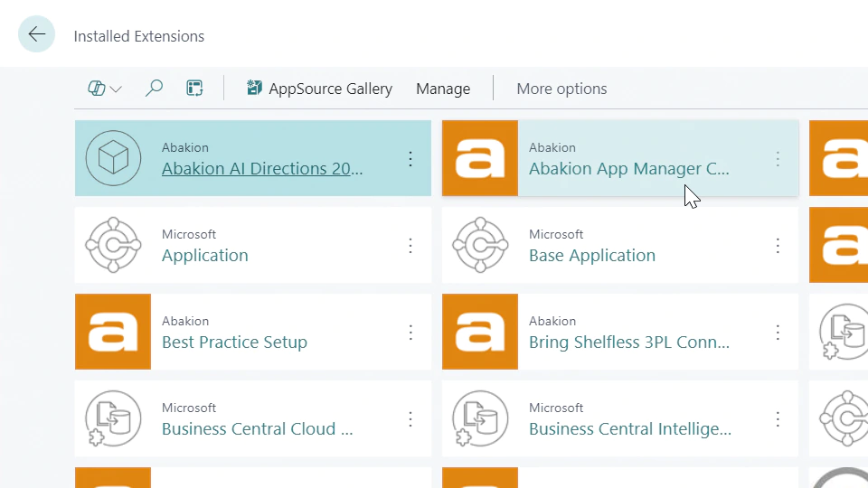Image resolution: width=868 pixels, height=488 pixels.
Task: Click Microsoft publisher label above Business Central Cloud
Action: tap(189, 408)
